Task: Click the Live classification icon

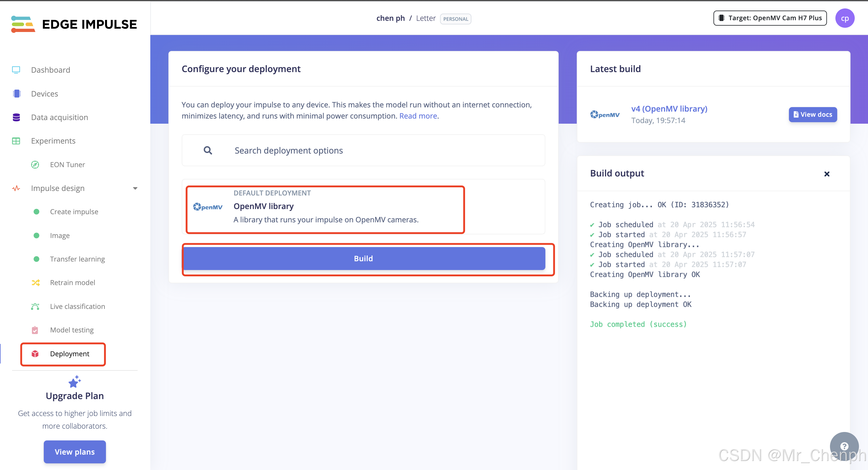Action: click(x=35, y=306)
